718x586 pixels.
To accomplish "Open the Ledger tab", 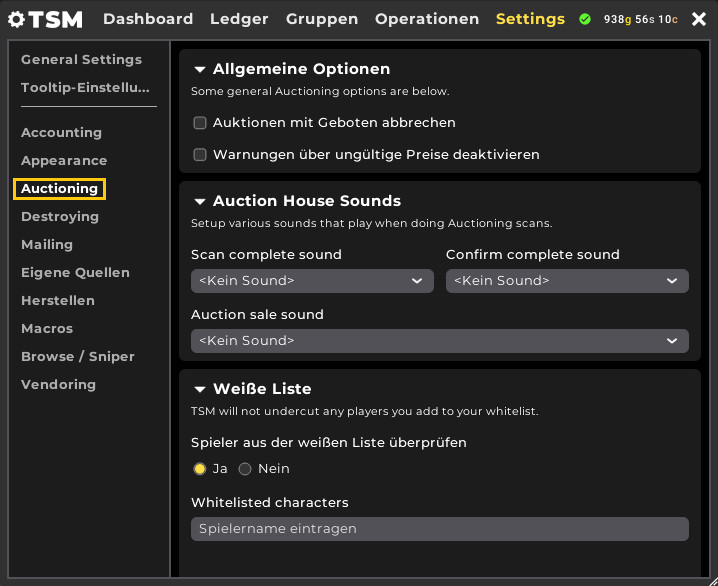I will pyautogui.click(x=239, y=19).
